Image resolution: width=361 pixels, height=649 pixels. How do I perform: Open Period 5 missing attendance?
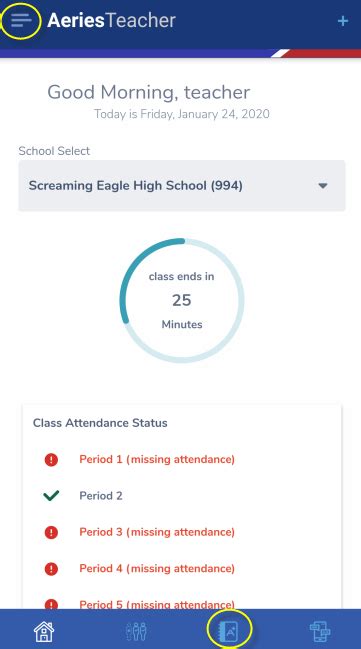(157, 604)
